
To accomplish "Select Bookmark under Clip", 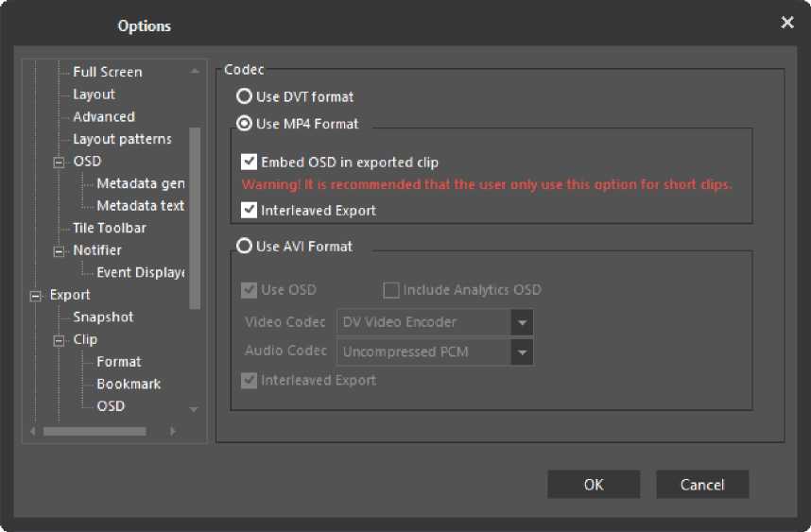I will pos(129,384).
